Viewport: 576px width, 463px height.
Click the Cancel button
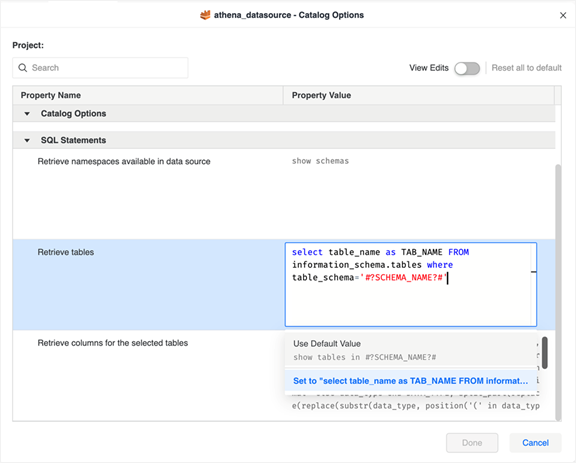pyautogui.click(x=535, y=443)
